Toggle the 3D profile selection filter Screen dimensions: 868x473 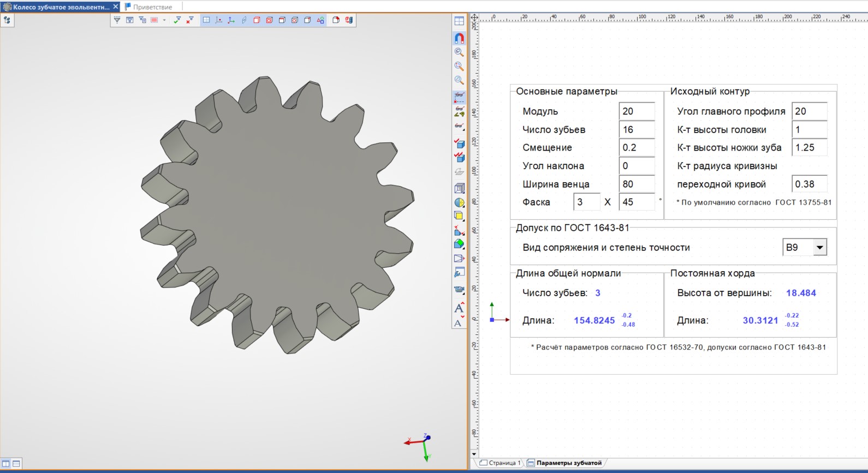coord(244,20)
